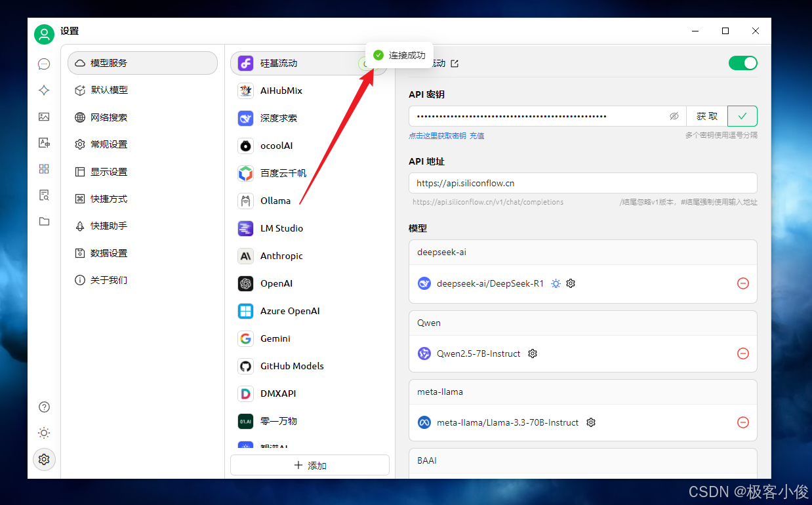Select the AiHubMix provider
The image size is (812, 505).
tap(309, 91)
